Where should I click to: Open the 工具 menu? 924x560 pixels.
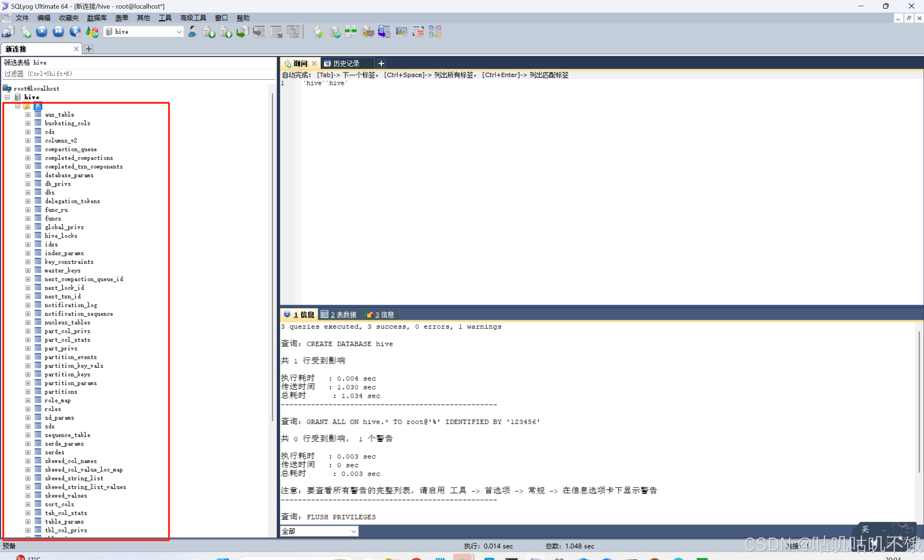(x=165, y=18)
